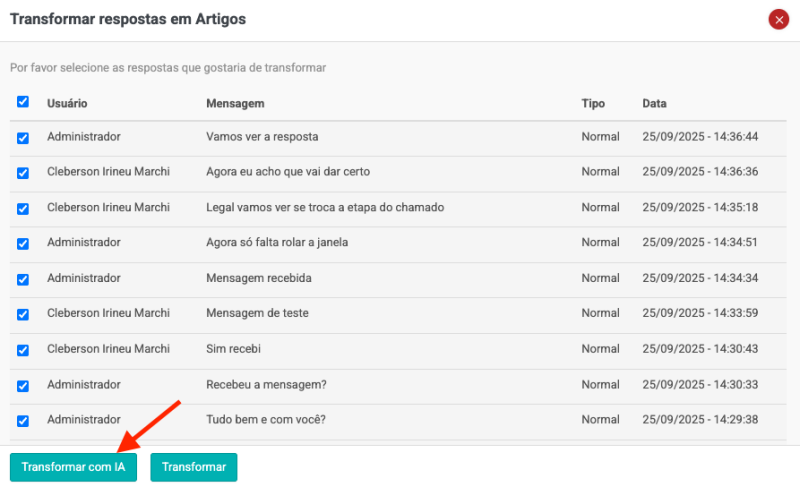The height and width of the screenshot is (487, 800).
Task: Click the plain Transformar button
Action: [x=193, y=467]
